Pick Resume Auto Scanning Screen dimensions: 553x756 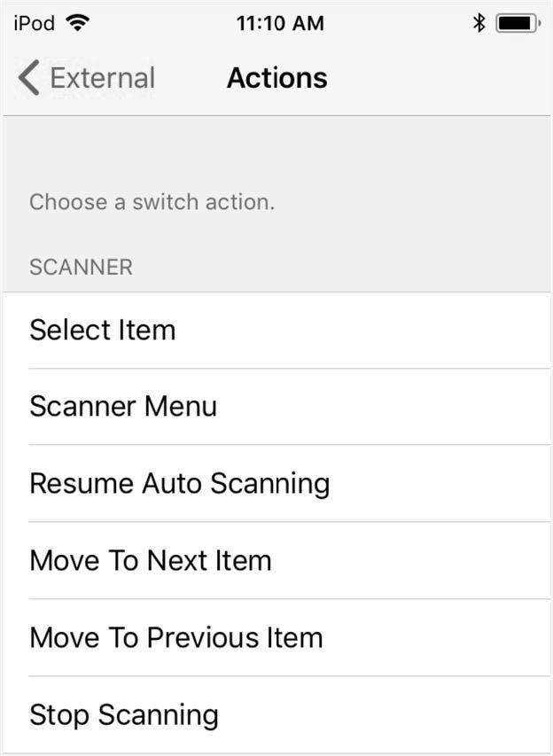(x=276, y=483)
